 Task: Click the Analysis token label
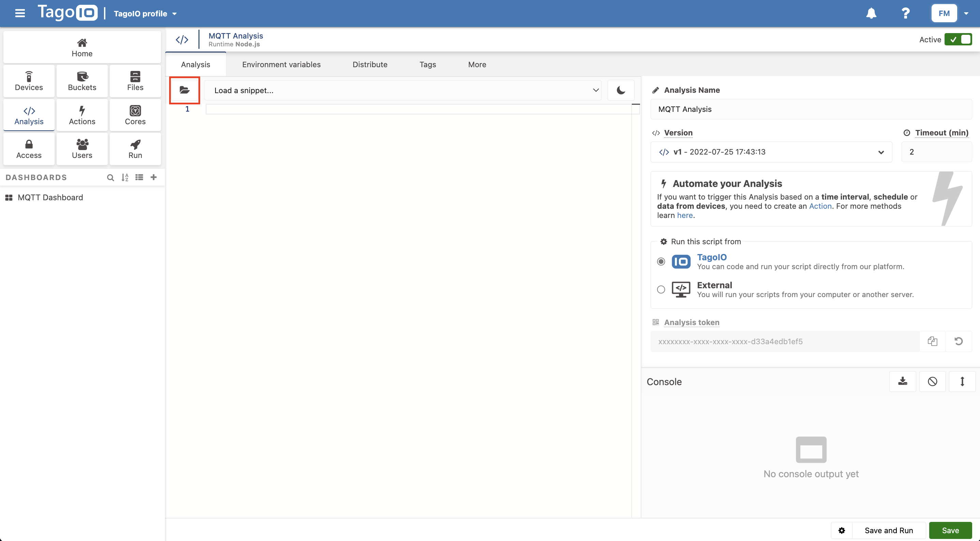[692, 322]
